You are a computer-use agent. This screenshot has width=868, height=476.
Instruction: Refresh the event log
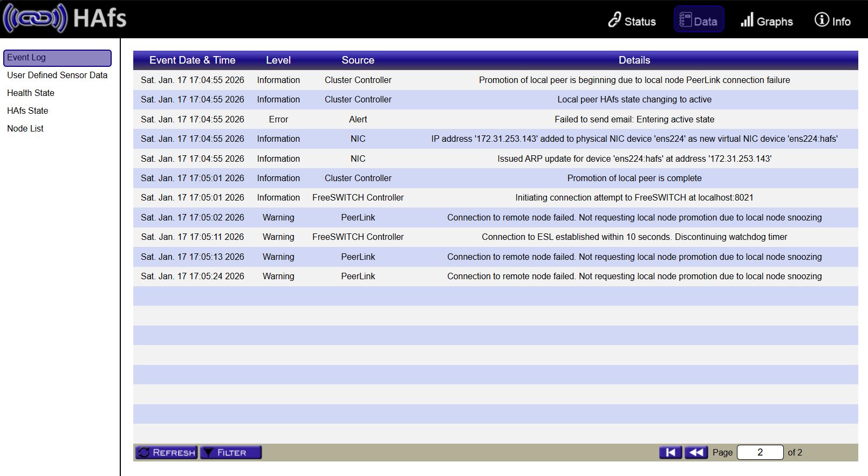point(166,452)
